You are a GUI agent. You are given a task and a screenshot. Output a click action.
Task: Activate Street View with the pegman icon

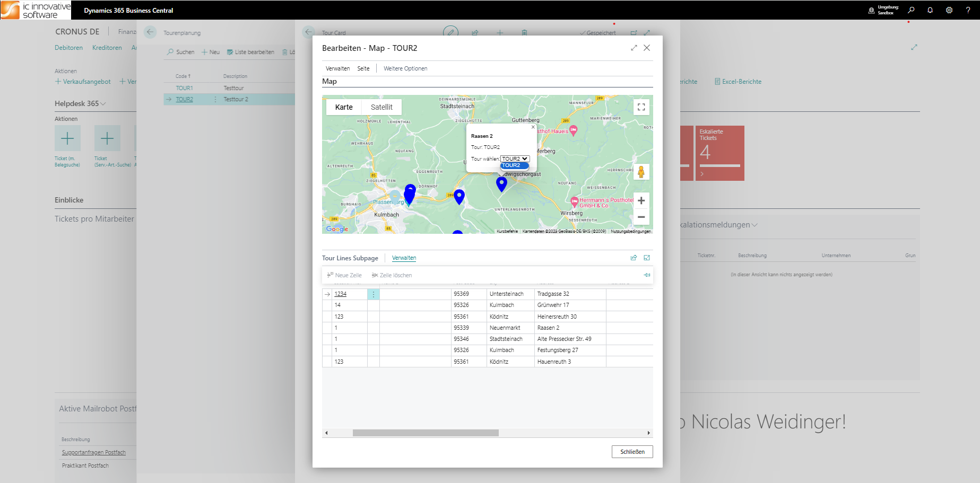[x=641, y=172]
